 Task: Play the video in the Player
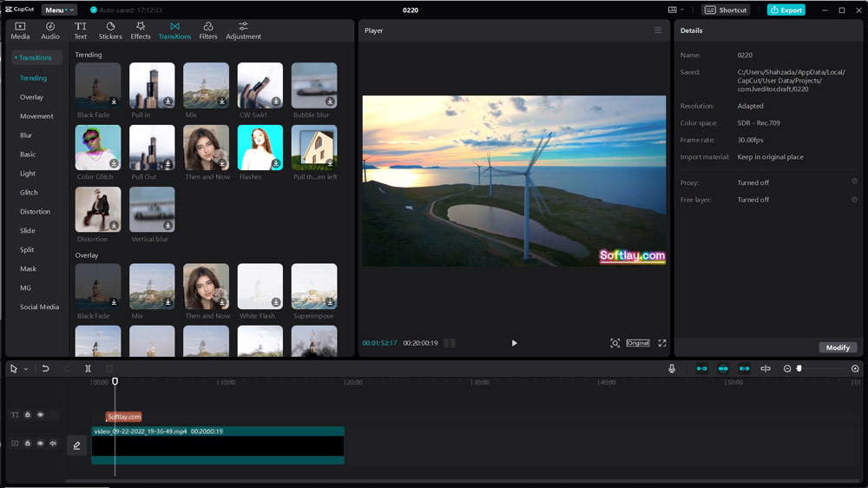click(x=514, y=343)
